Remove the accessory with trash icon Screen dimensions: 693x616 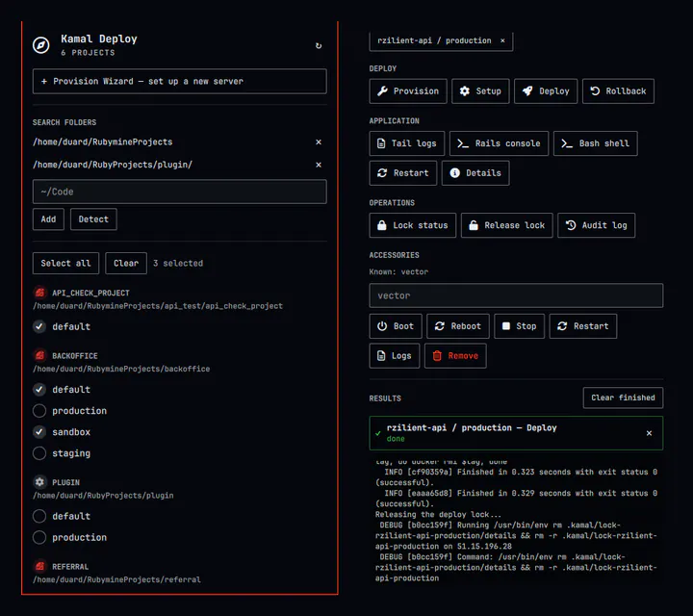click(455, 356)
